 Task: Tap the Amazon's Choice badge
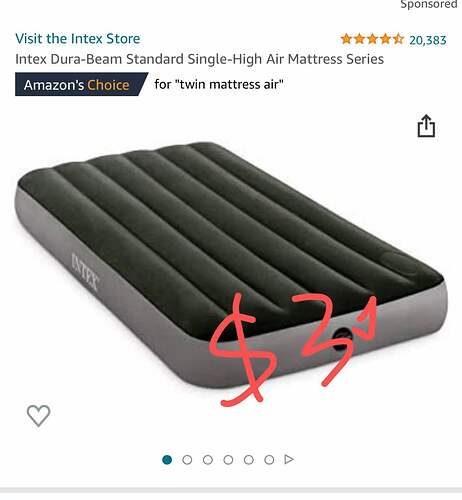(x=81, y=84)
